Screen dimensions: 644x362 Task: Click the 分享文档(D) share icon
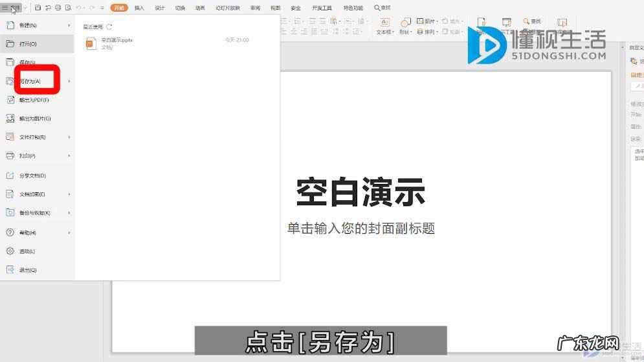click(10, 175)
